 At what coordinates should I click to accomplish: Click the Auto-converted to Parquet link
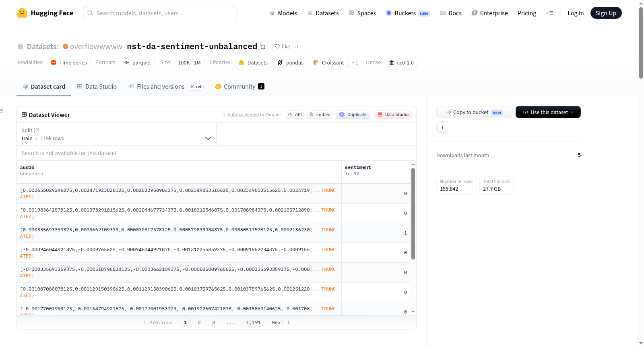(x=254, y=114)
